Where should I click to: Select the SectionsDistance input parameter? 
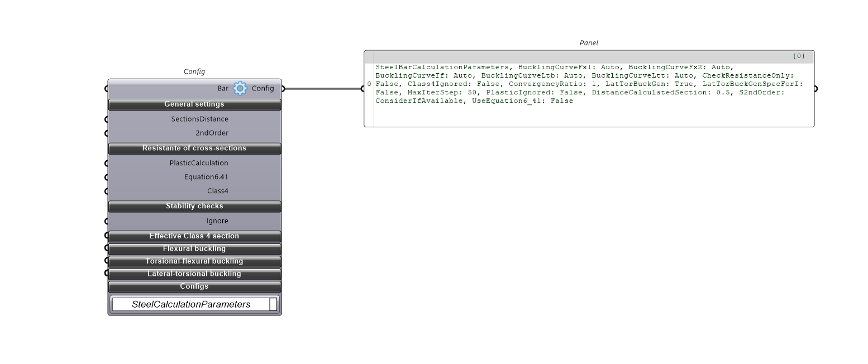199,119
